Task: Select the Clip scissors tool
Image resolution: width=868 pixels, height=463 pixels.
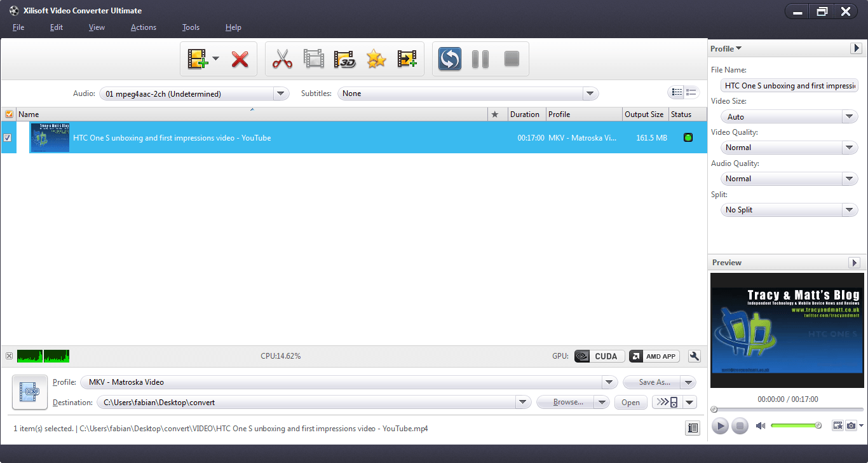Action: 282,59
